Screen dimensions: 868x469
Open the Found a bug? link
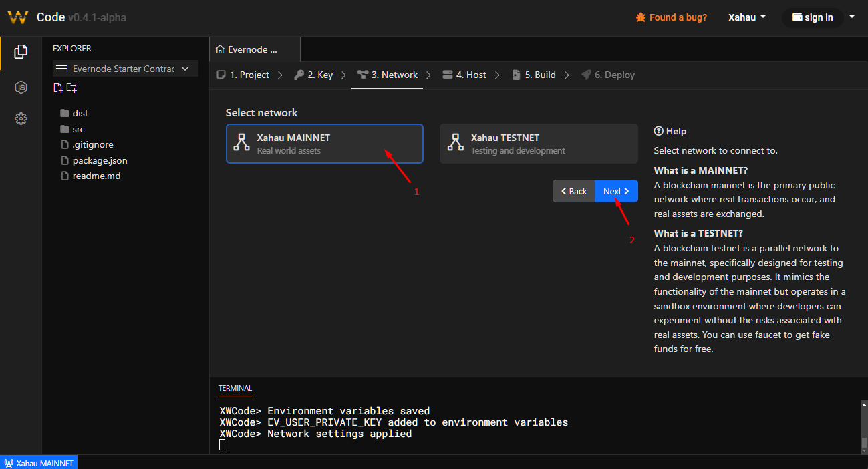tap(671, 17)
